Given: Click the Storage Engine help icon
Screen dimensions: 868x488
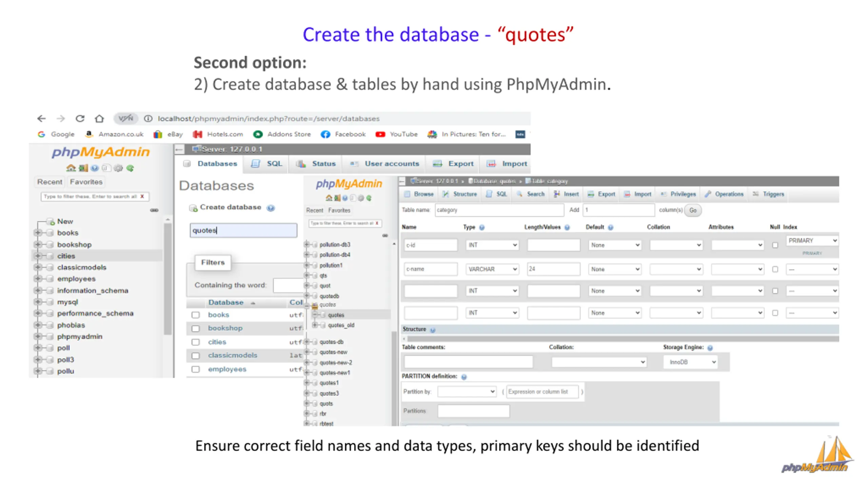Looking at the screenshot, I should [710, 348].
